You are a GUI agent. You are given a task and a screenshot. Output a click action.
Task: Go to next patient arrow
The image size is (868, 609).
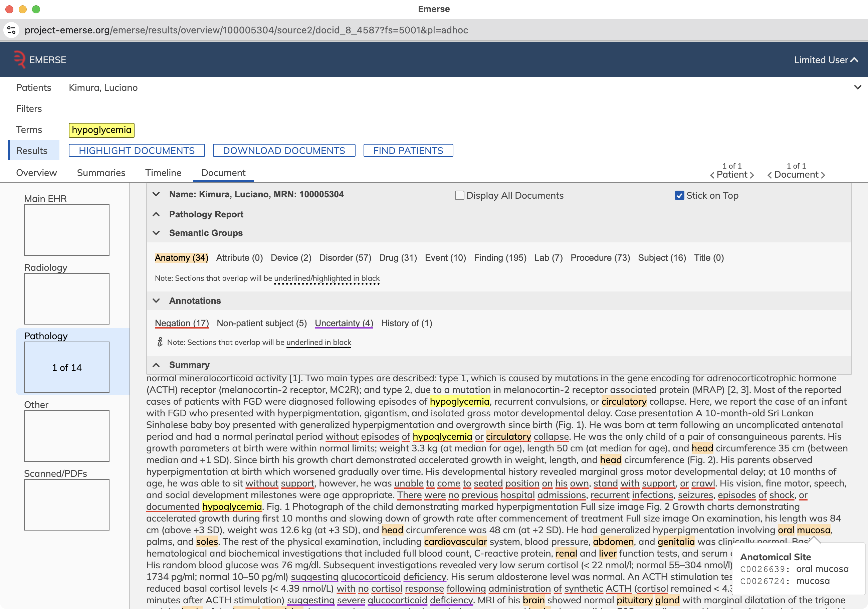[752, 175]
